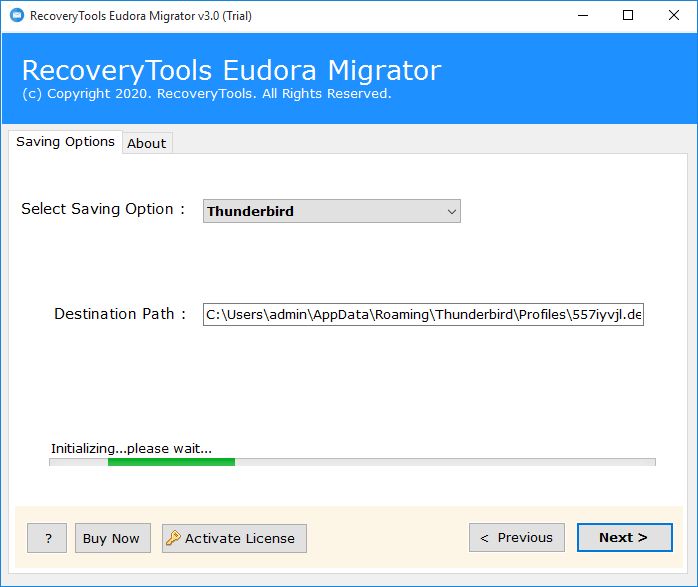
Task: Click the RecoveryTools app icon in title bar
Action: coord(17,16)
